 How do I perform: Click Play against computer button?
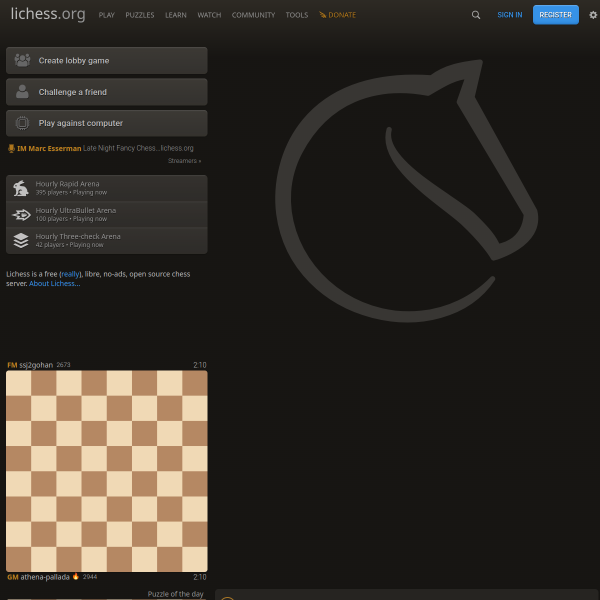click(107, 123)
